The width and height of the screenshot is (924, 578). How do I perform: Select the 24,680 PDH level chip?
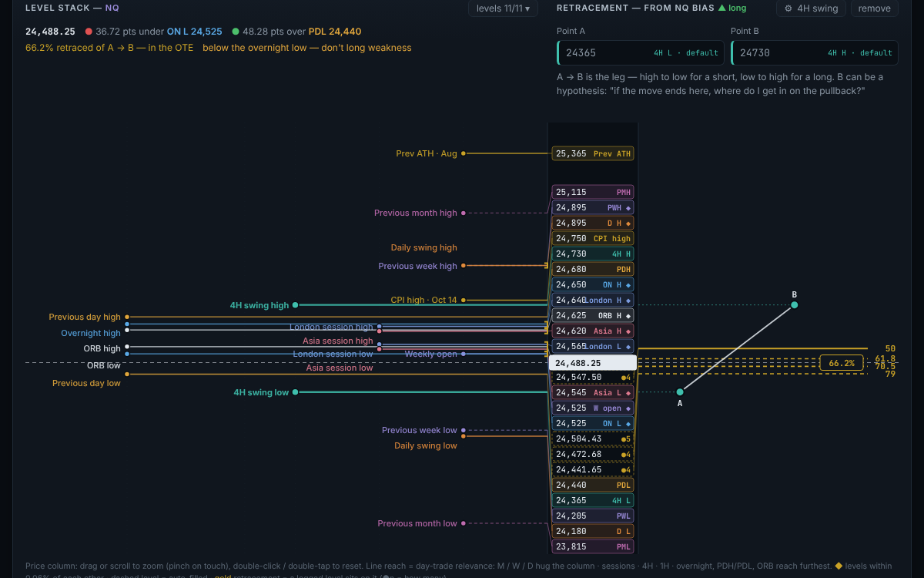pos(593,269)
